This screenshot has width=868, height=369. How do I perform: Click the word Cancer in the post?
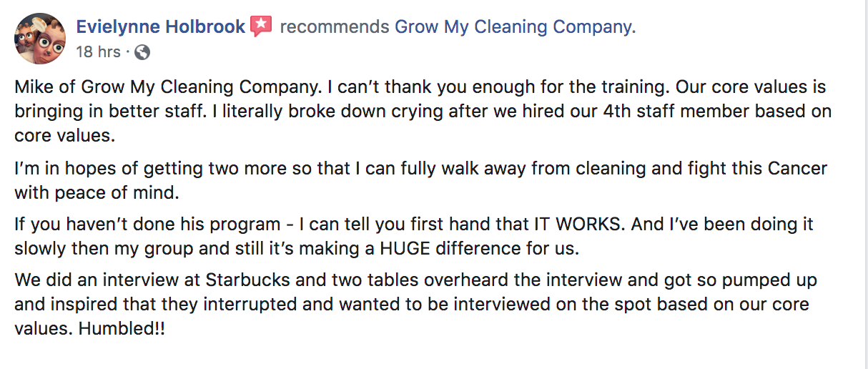tap(797, 169)
